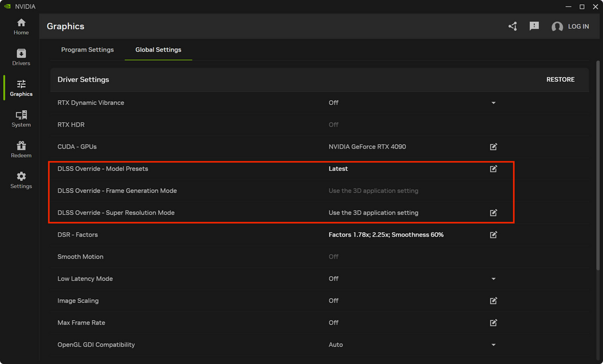Click 'DLSS Override - Frame Generation Mode' label
Screen dimensions: 603x364
click(117, 191)
